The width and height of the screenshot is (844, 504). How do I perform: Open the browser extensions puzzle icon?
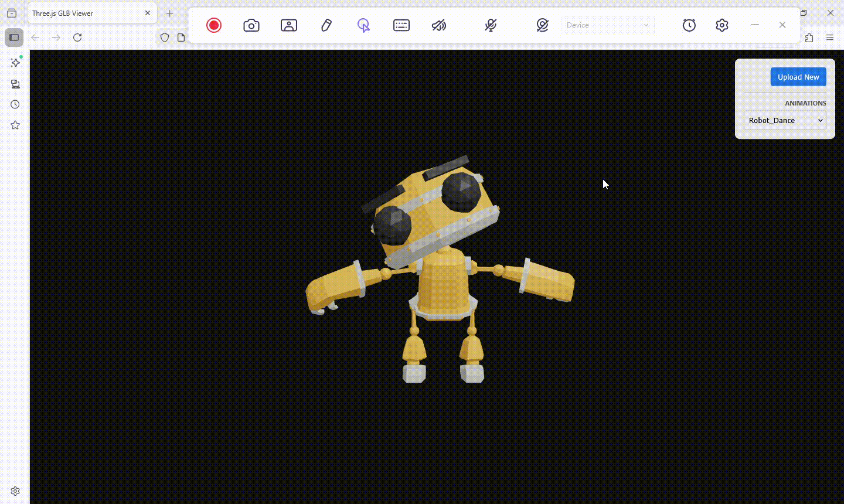tap(809, 38)
